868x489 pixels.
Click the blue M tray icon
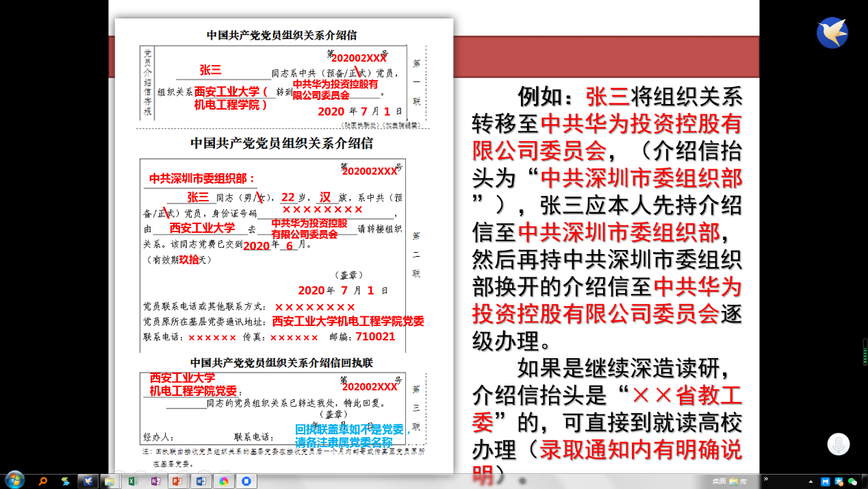pos(826,481)
